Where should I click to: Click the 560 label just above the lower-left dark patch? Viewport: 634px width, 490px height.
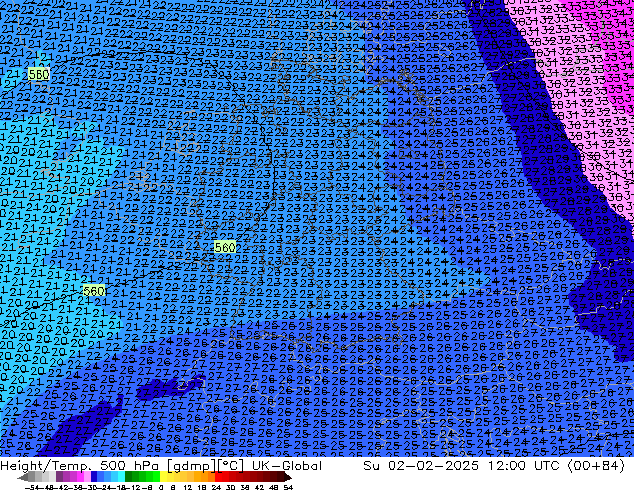tap(94, 291)
